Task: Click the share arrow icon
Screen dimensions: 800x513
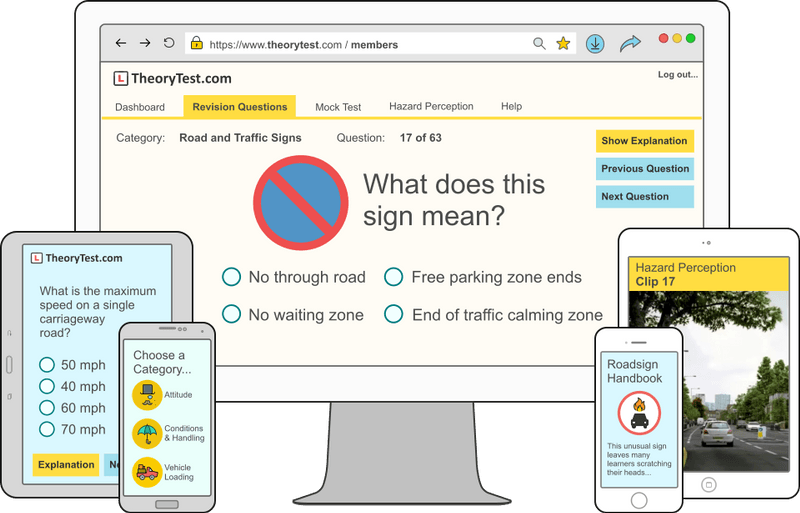Action: pos(630,44)
